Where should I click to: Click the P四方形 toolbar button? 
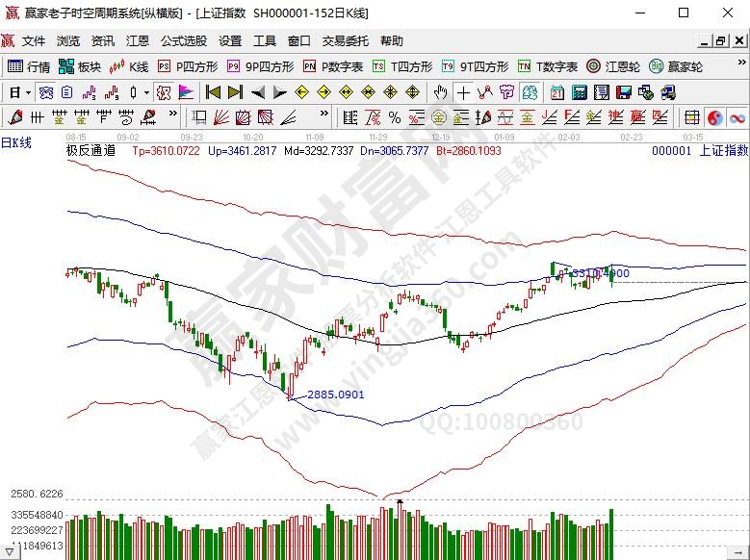[189, 66]
